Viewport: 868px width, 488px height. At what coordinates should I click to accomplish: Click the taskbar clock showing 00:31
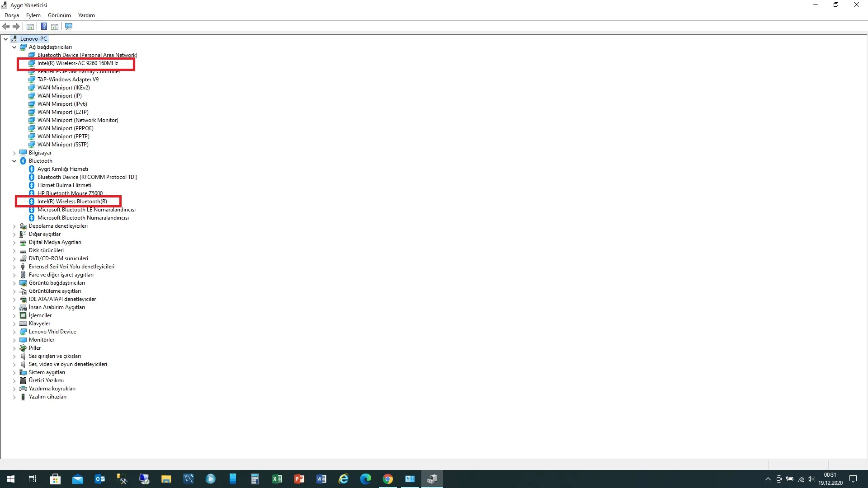830,479
